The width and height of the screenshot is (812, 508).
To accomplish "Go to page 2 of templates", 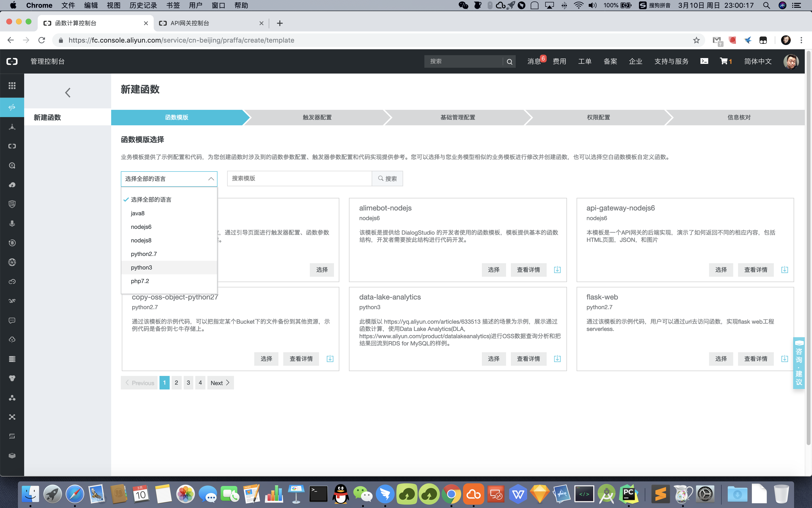I will [x=176, y=383].
